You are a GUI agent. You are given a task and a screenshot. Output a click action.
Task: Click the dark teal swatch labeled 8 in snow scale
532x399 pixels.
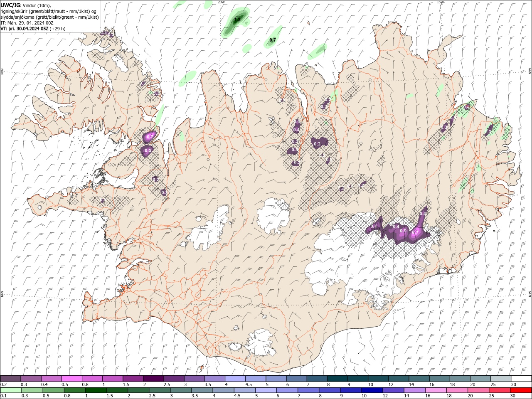tap(337, 379)
